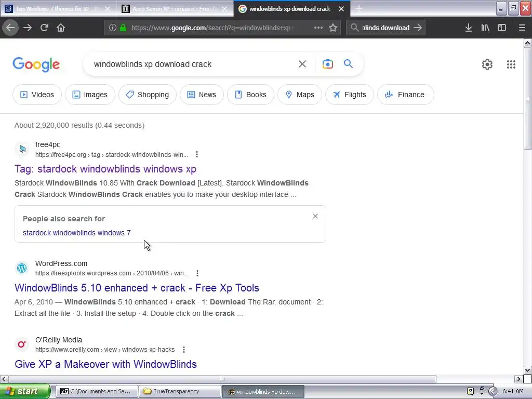The image size is (532, 399).
Task: Toggle the sidebar view icon
Action: pyautogui.click(x=502, y=28)
